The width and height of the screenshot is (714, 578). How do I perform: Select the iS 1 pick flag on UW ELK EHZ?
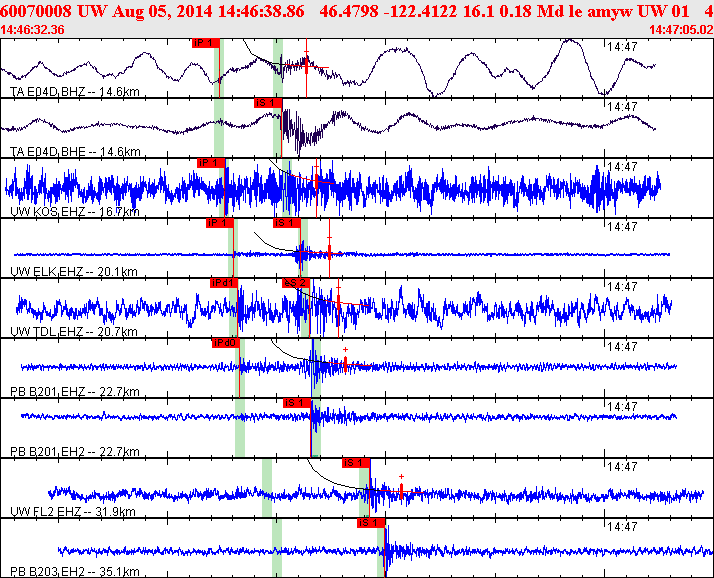click(287, 223)
